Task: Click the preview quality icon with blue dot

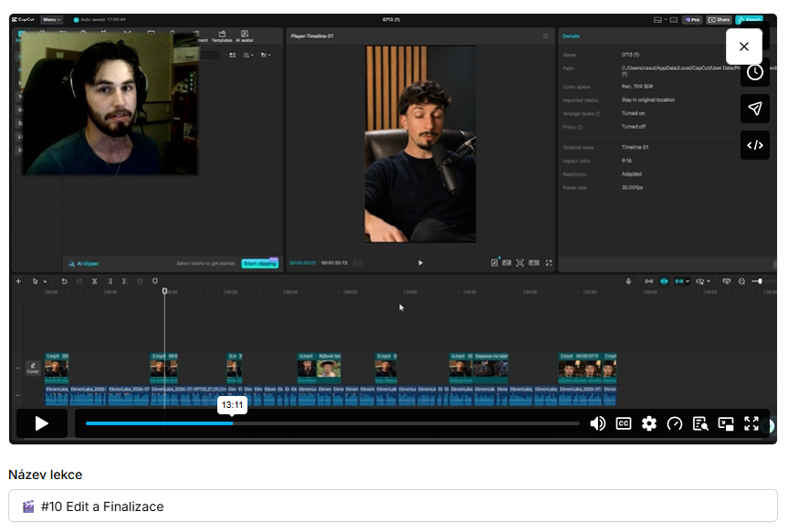Action: coord(494,263)
